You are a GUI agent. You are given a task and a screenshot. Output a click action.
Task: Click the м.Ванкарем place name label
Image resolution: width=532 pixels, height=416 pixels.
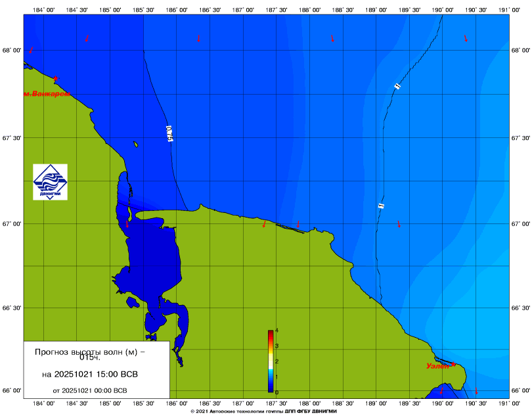point(47,94)
